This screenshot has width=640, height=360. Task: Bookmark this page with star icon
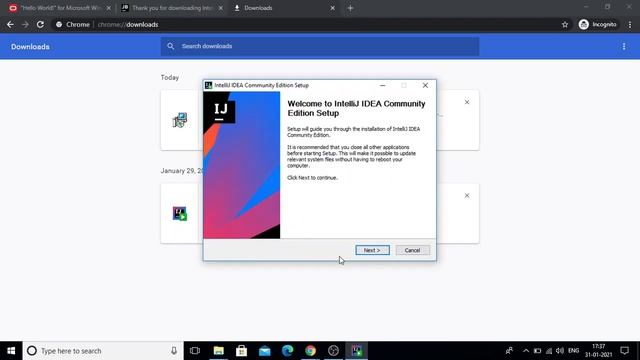click(564, 24)
